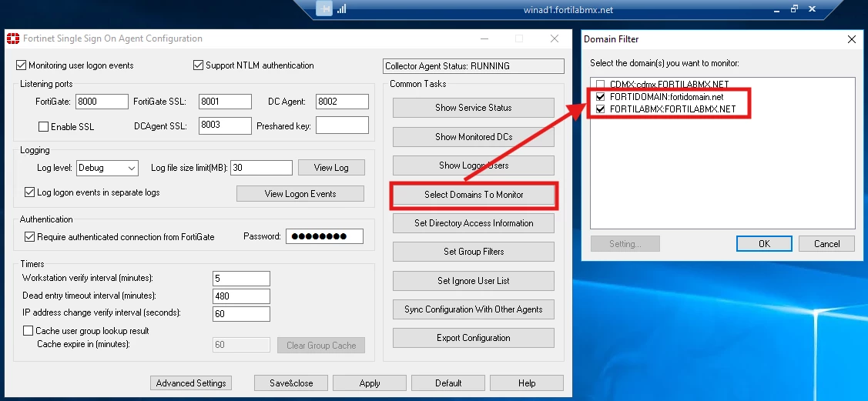The width and height of the screenshot is (868, 401).
Task: Uncheck the FORTIDOMAIN:fortidomain.net domain
Action: tap(601, 97)
